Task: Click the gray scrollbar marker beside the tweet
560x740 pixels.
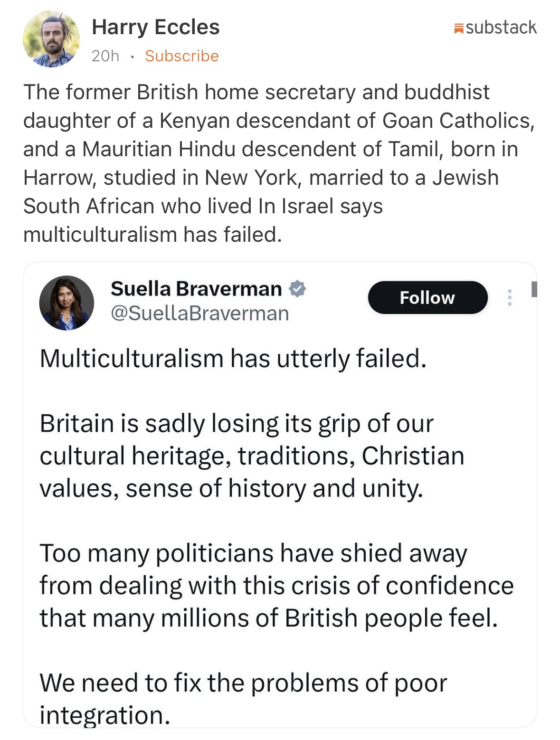Action: (x=534, y=289)
